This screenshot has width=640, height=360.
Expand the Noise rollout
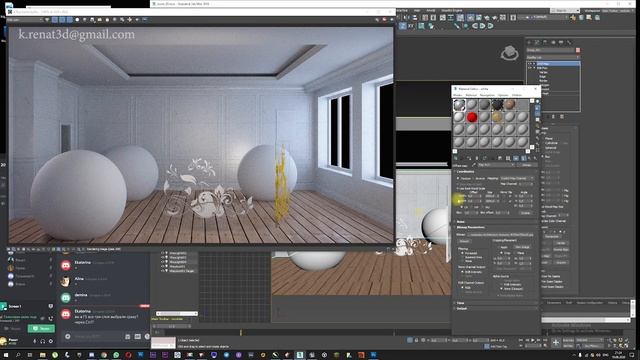[496, 222]
